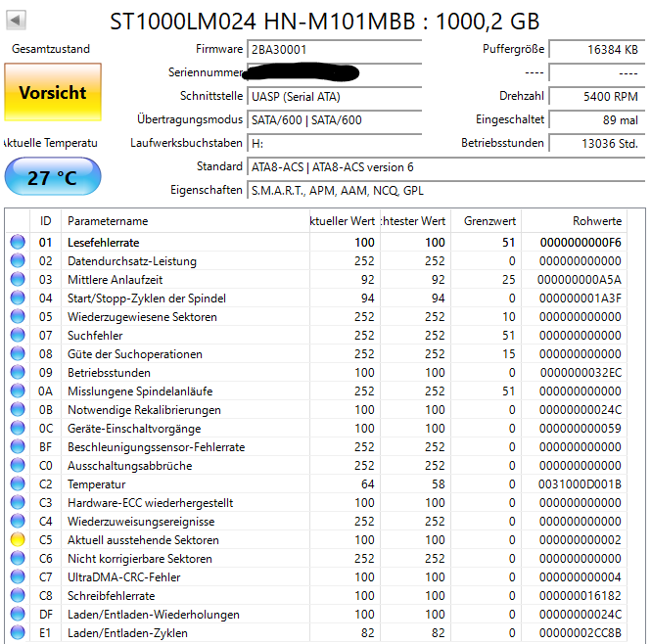Click the ID cell C5
Image resolution: width=651 pixels, height=644 pixels.
(x=46, y=540)
